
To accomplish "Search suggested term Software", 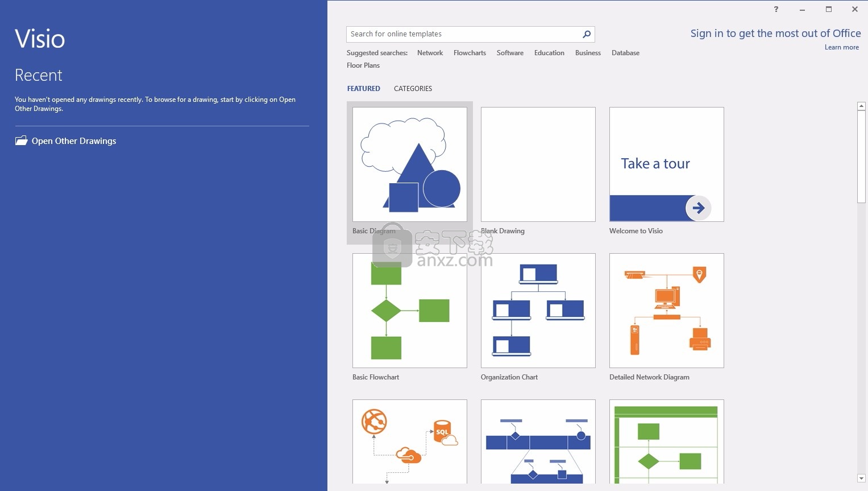I will pyautogui.click(x=510, y=53).
